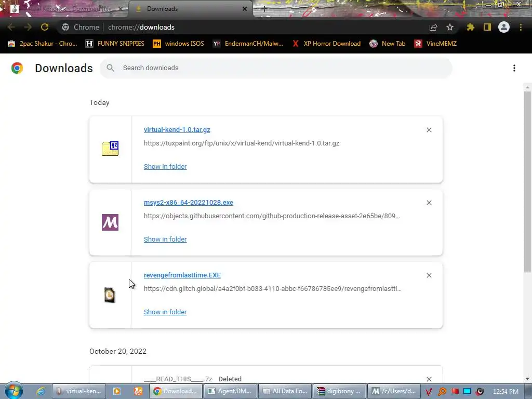This screenshot has width=532, height=399.
Task: Open the orange UC browser taskbar icon
Action: pyautogui.click(x=138, y=391)
